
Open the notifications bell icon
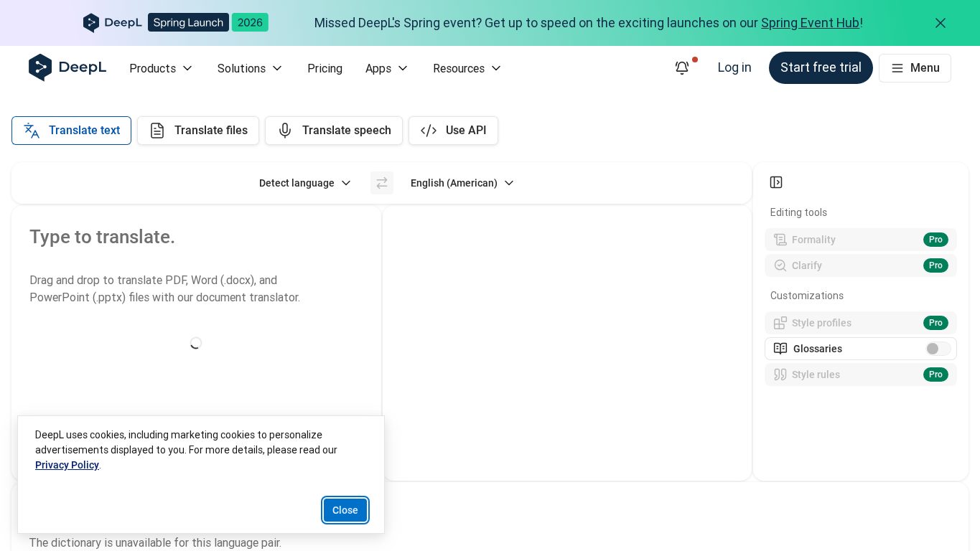pos(682,67)
